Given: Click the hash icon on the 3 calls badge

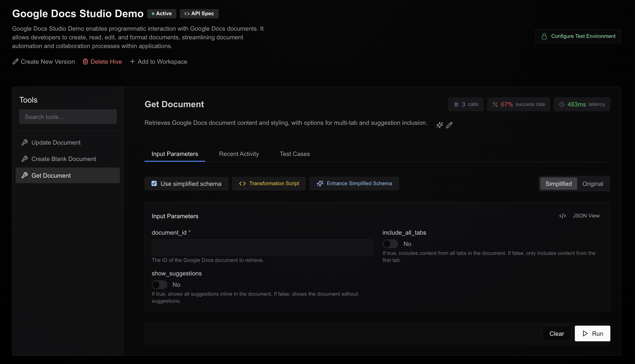Looking at the screenshot, I should (456, 104).
